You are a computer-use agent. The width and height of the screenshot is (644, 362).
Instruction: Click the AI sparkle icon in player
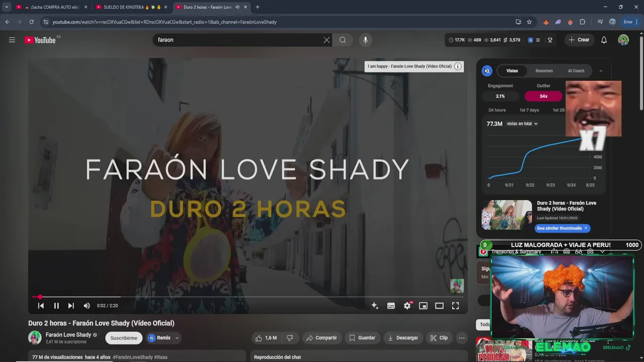pos(375,306)
